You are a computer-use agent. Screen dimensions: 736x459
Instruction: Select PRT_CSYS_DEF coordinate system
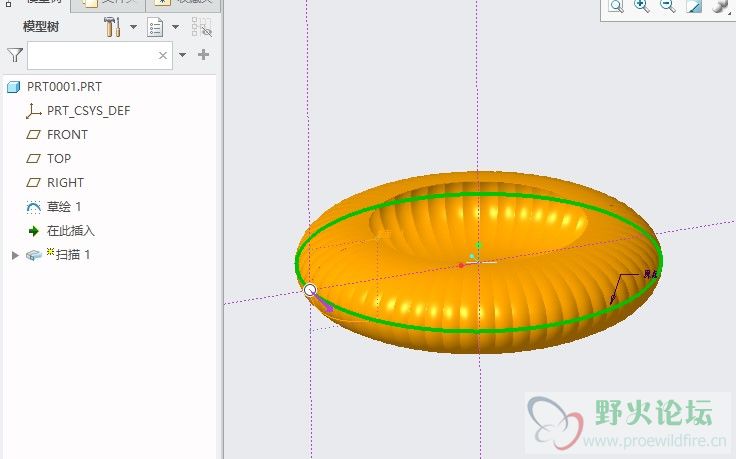tap(88, 111)
